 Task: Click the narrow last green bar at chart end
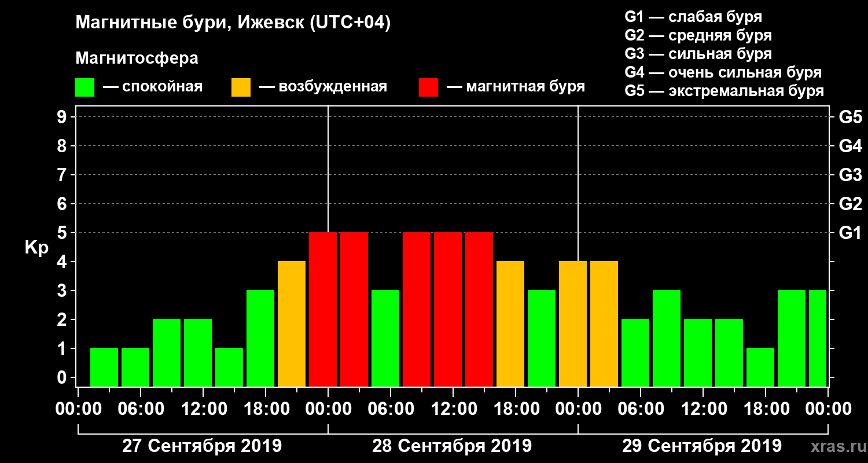coord(818,338)
